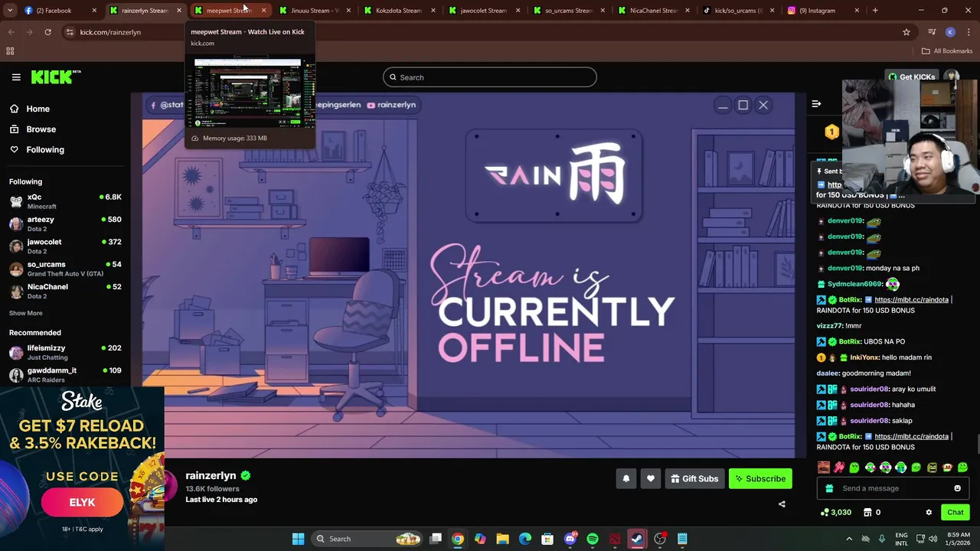Show hidden system tray icons

coord(849,539)
